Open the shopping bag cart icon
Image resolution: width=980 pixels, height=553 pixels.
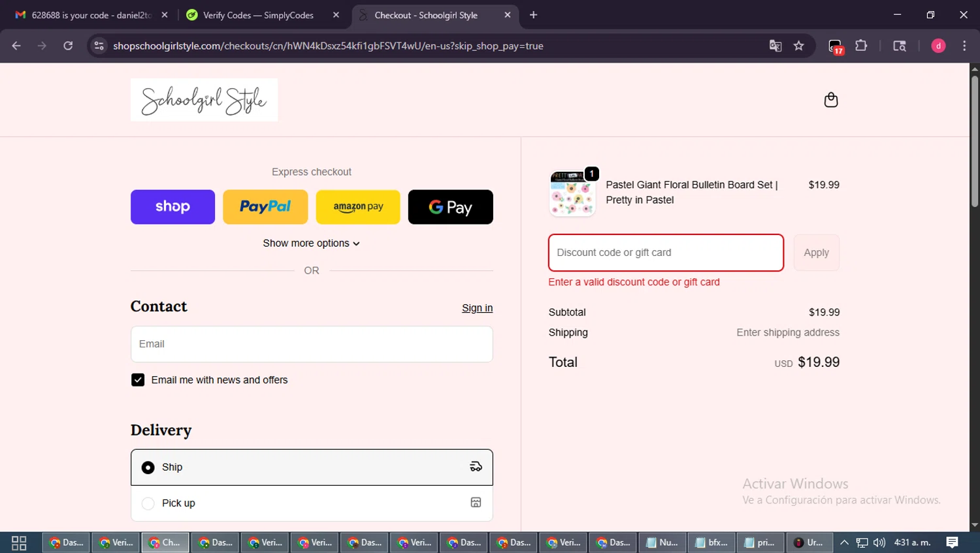point(830,100)
